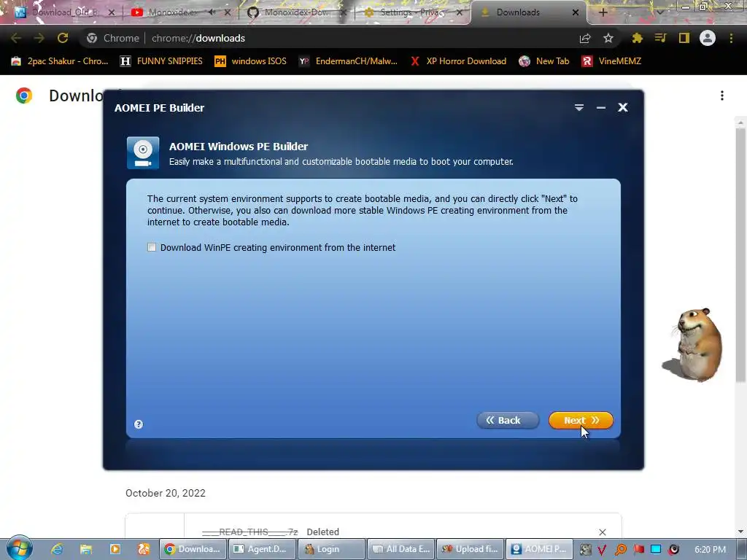Mute the Monoxide tab audio icon
Viewport: 747px width, 560px height.
point(212,12)
